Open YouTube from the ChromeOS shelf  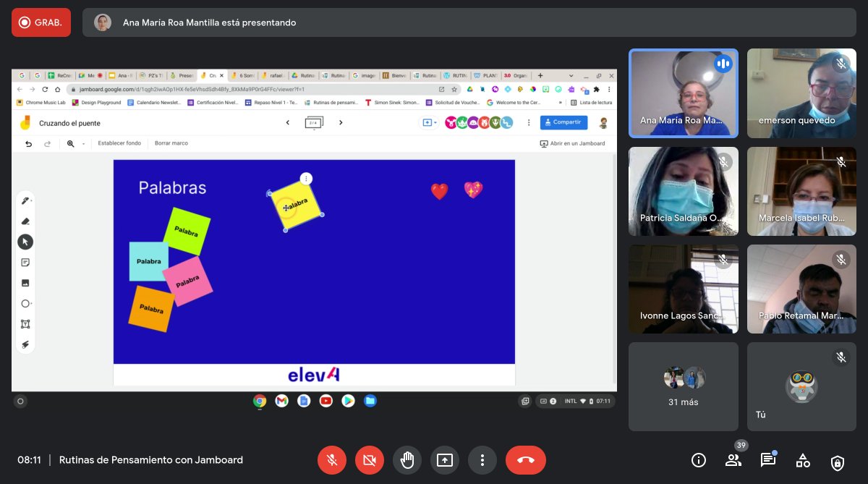point(326,401)
